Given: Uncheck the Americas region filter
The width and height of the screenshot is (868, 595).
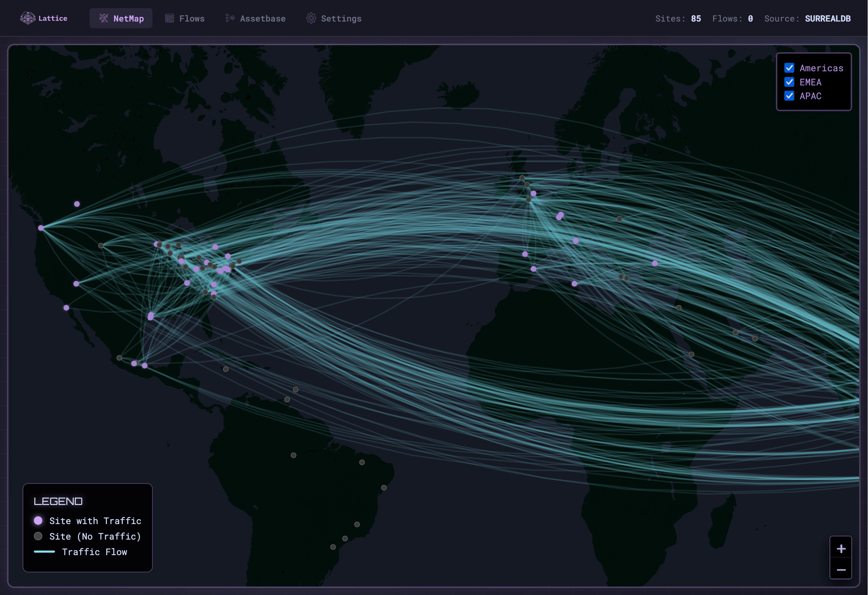Looking at the screenshot, I should click(x=789, y=68).
